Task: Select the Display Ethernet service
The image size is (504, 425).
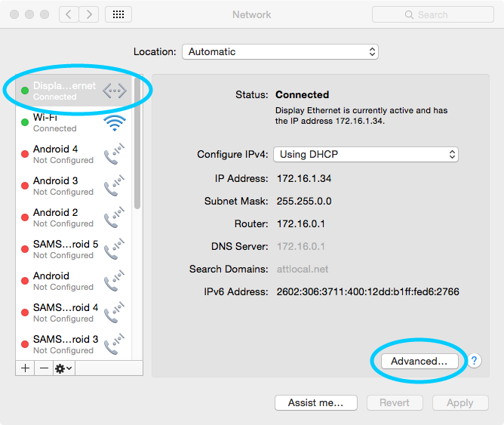Action: 74,91
